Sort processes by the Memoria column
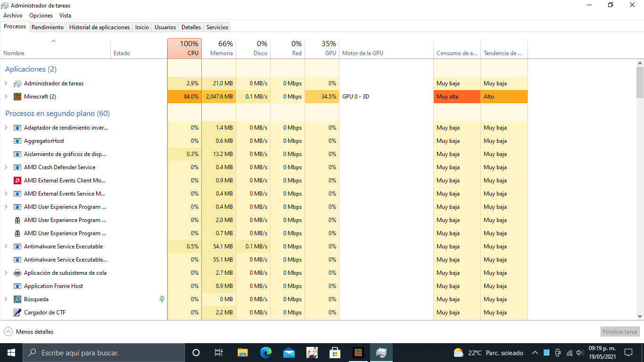Screen dimensions: 644x362 click(219, 49)
